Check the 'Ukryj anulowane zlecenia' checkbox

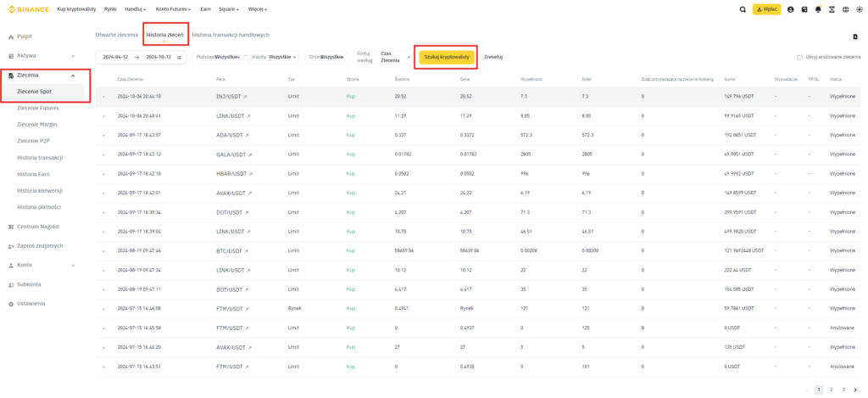[799, 58]
